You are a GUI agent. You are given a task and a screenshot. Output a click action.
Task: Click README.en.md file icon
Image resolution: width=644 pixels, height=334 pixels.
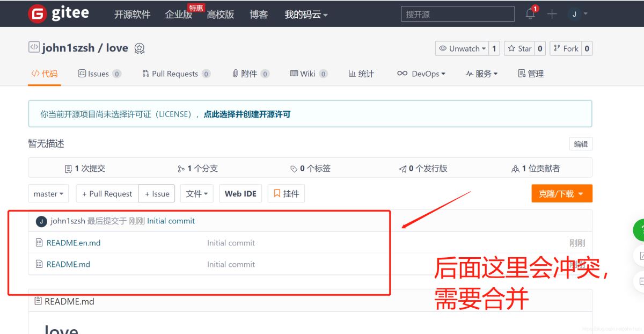coord(39,243)
